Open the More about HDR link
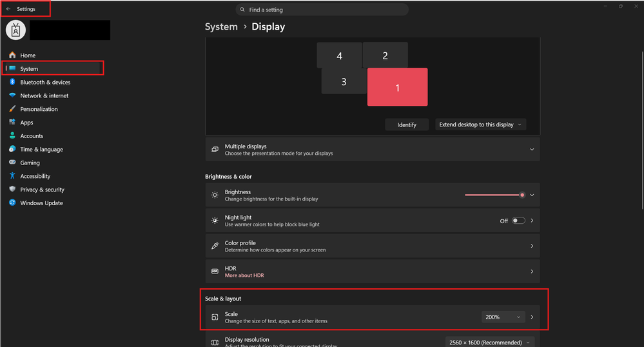The image size is (644, 347). pyautogui.click(x=244, y=275)
